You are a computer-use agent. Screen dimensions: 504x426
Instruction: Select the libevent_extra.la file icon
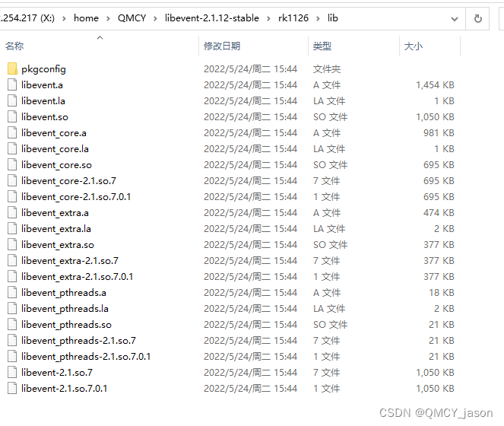point(12,228)
